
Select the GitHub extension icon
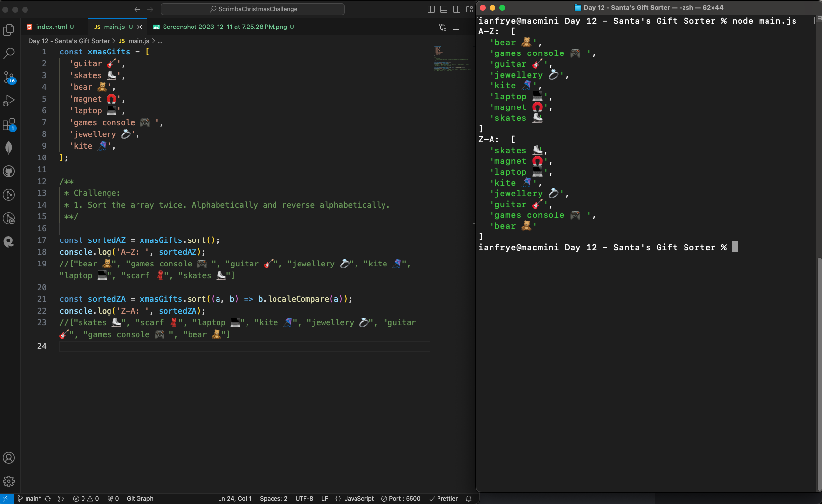tap(9, 171)
